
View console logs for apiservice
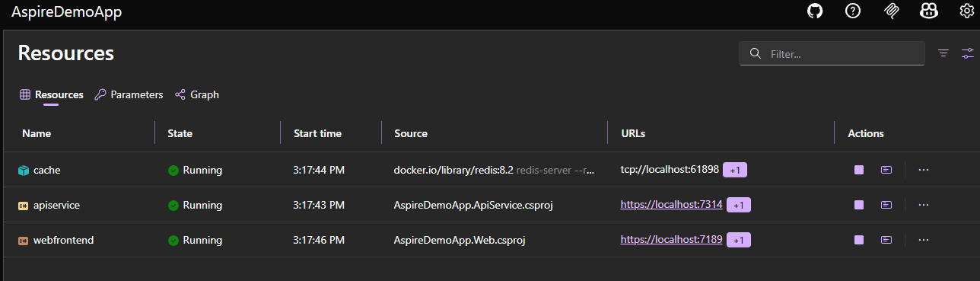pos(886,205)
